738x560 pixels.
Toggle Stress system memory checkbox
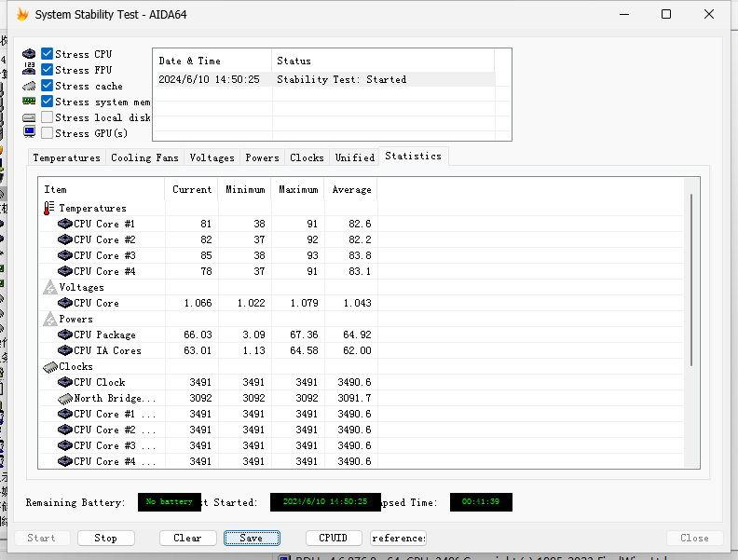48,102
